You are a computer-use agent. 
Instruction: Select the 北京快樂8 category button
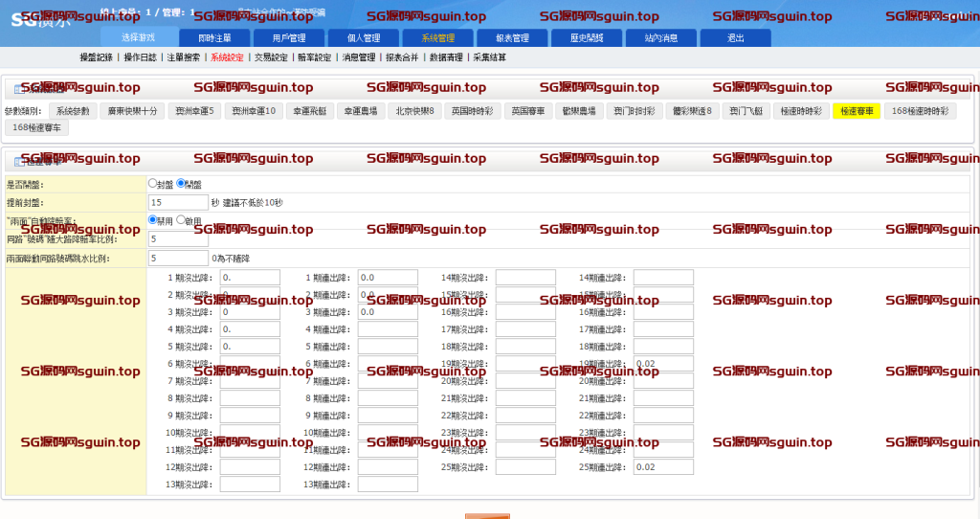tap(414, 111)
